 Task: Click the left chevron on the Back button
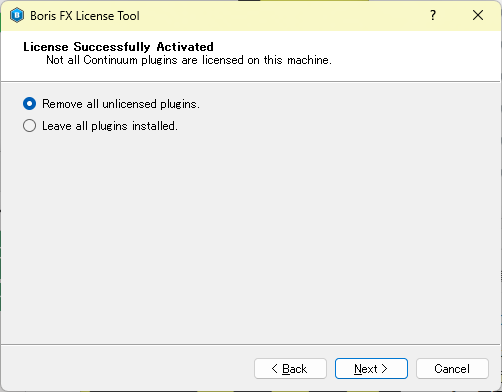click(274, 369)
